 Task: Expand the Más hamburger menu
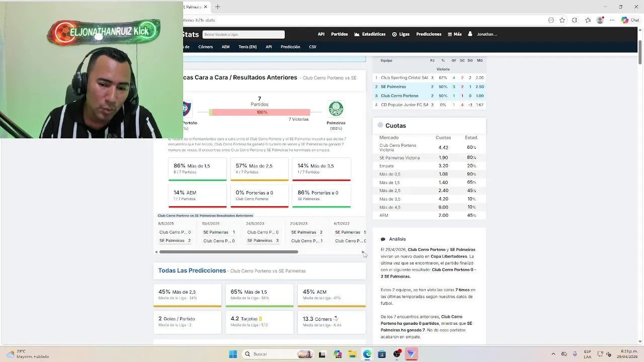pos(454,34)
